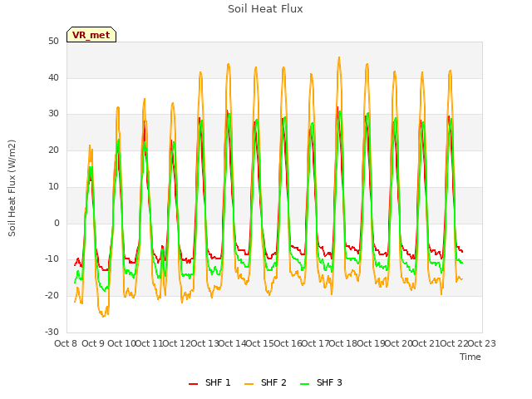This screenshot has width=532, height=399.
Task: Click the highest orange SHF 2 peak near Oct 18
Action: 339,57
